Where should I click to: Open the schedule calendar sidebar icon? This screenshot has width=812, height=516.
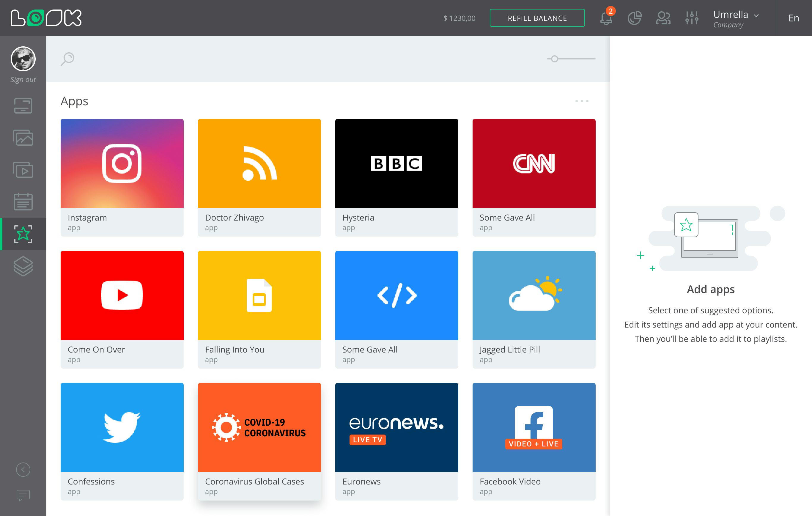coord(23,202)
